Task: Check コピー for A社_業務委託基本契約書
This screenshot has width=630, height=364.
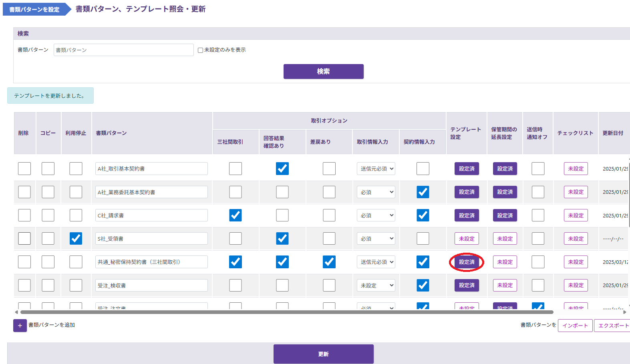Action: pos(48,192)
